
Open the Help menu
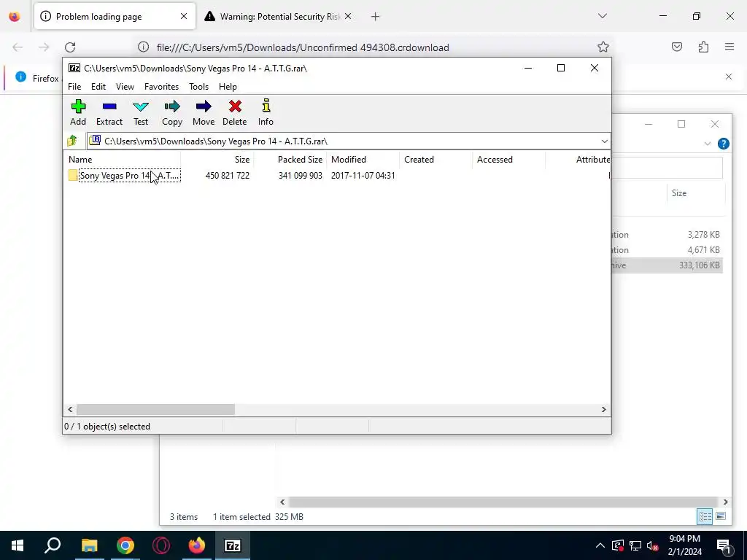click(x=228, y=87)
